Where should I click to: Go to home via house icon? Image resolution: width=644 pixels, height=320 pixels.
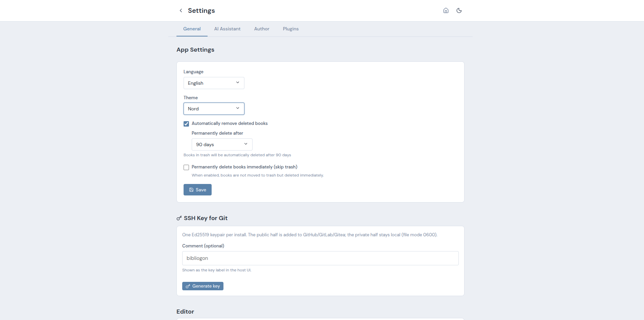446,10
